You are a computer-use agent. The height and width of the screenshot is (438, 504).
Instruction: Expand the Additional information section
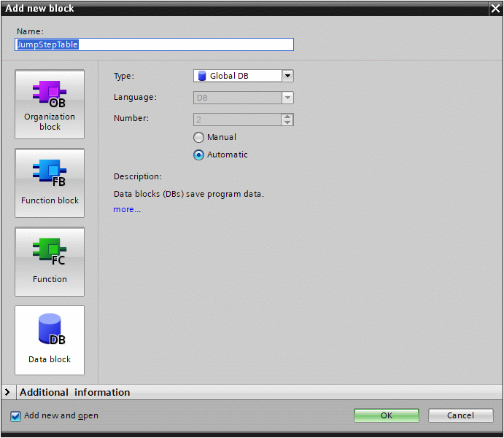click(7, 392)
